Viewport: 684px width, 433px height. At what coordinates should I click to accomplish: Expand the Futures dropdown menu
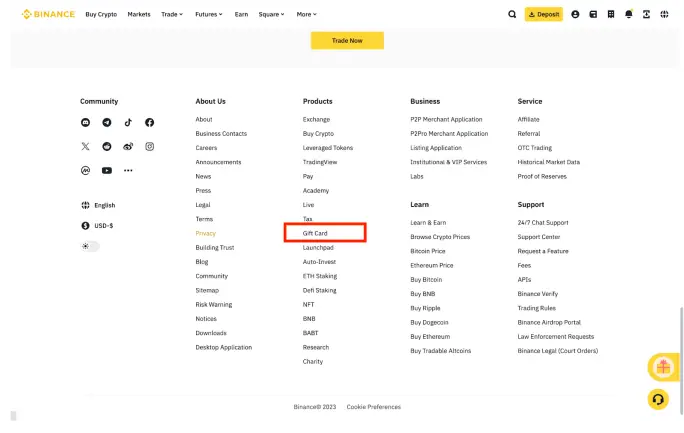(x=209, y=15)
